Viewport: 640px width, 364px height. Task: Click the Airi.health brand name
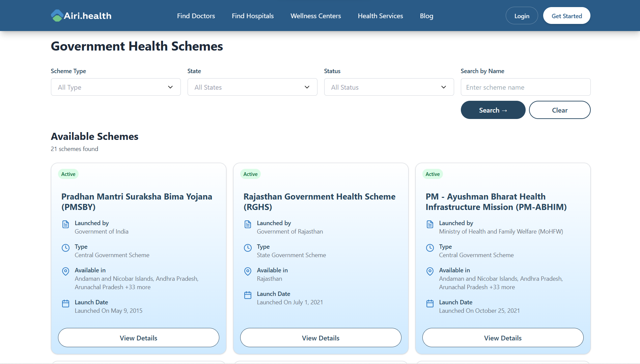[x=88, y=16]
